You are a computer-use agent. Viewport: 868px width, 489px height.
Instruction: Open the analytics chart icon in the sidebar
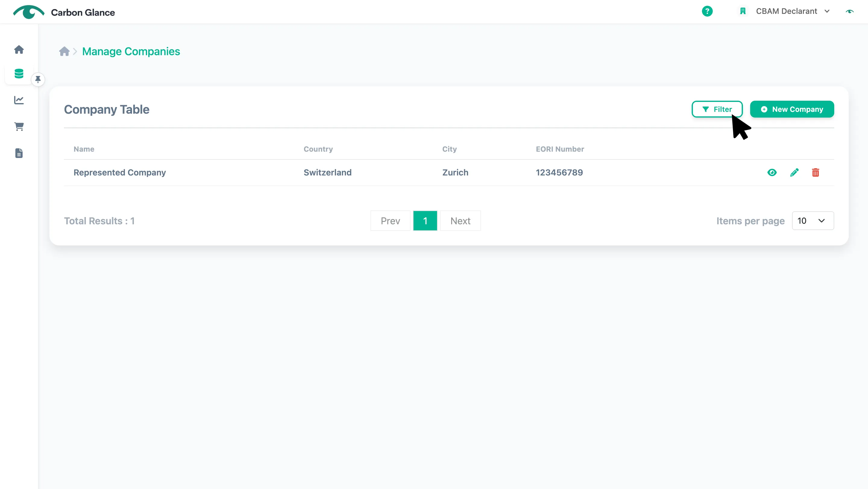coord(19,100)
